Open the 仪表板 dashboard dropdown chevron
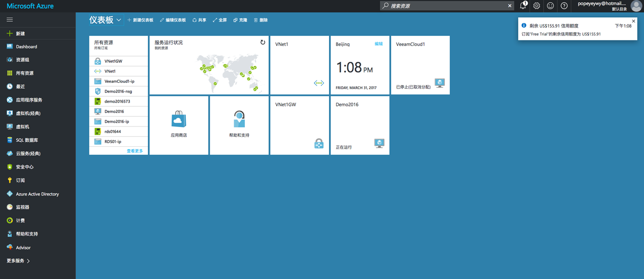This screenshot has width=644, height=279. coord(119,20)
